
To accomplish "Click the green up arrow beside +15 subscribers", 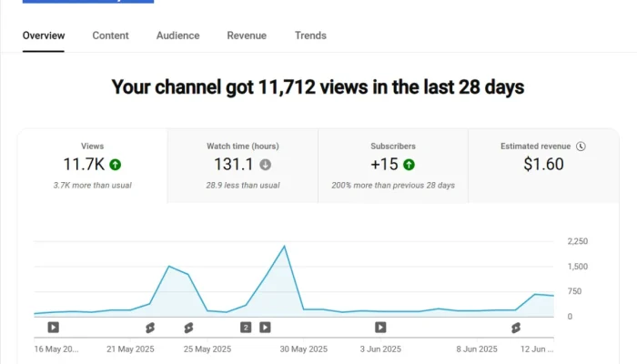I will click(409, 165).
